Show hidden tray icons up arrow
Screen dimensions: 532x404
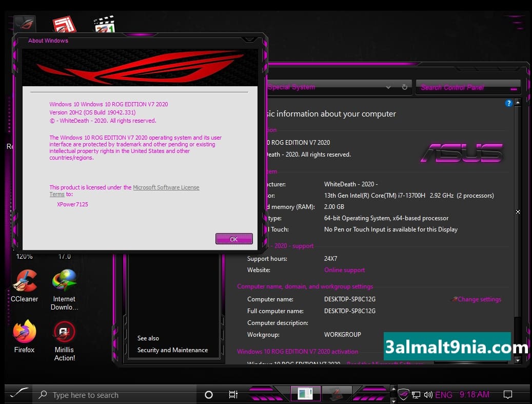pos(393,389)
